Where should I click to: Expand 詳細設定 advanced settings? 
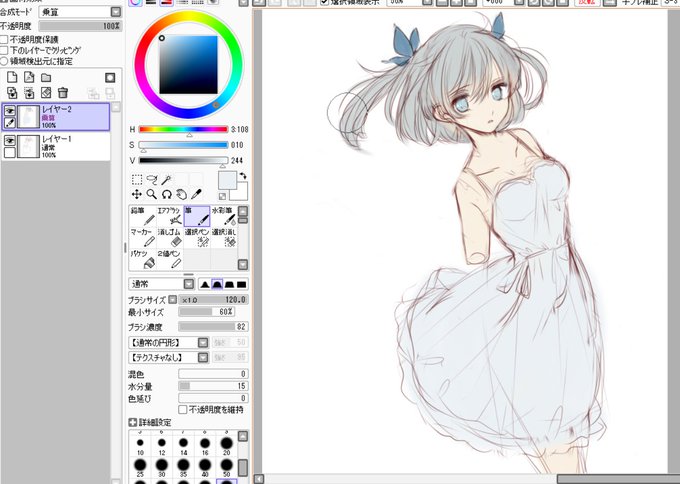click(132, 422)
